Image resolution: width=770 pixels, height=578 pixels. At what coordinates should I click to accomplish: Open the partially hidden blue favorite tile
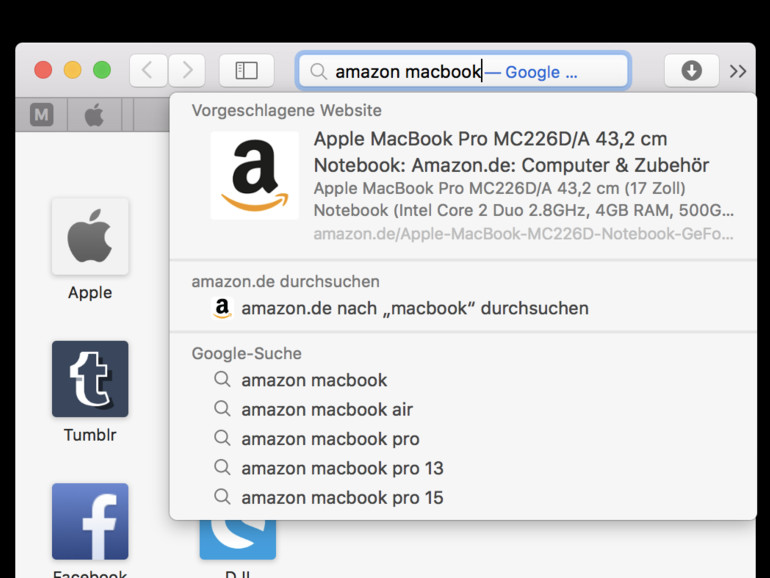point(238,540)
